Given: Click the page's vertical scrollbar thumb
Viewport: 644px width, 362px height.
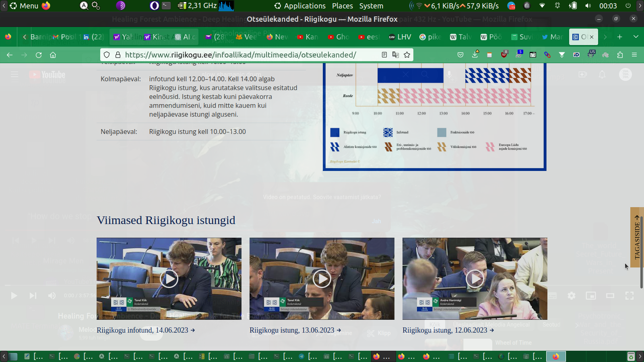Looking at the screenshot, I should 642,252.
